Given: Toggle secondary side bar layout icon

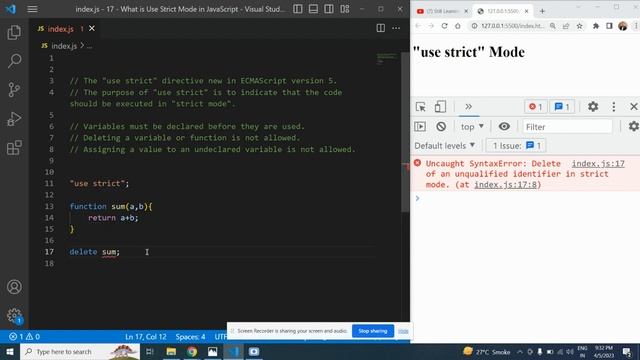Looking at the screenshot, I should coord(329,9).
